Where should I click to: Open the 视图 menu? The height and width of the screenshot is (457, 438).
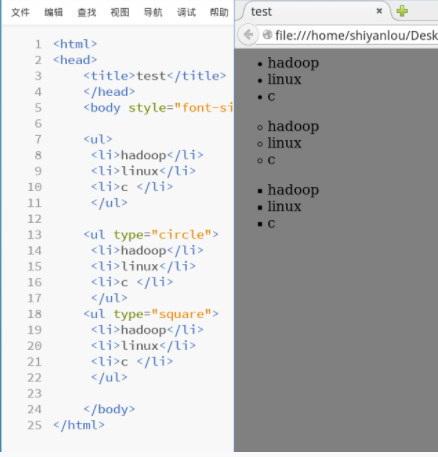(x=120, y=12)
